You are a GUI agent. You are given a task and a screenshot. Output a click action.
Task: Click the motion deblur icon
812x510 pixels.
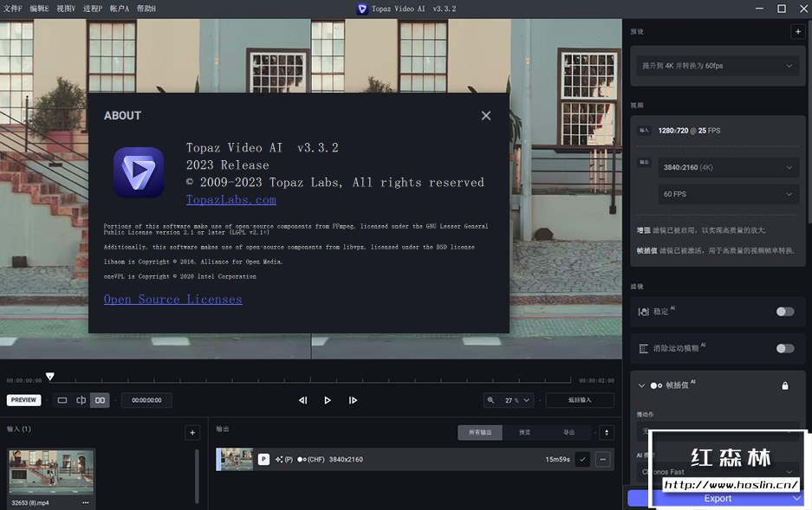click(x=643, y=349)
